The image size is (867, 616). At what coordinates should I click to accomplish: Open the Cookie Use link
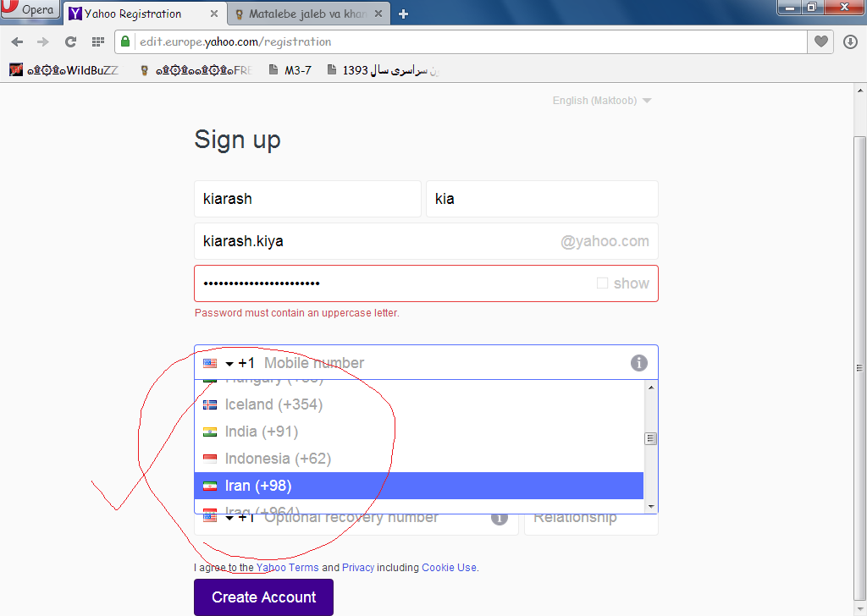coord(449,568)
